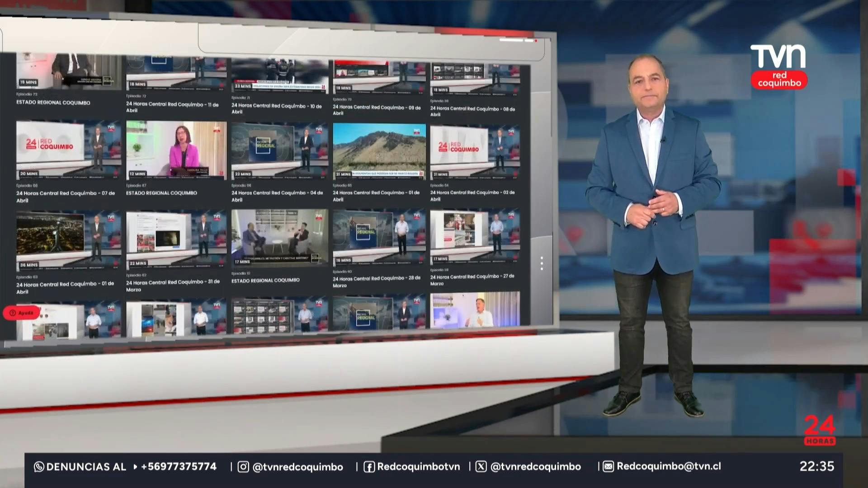
Task: Open the title '24 Horas Central Red Coquimbo - 10 de Abril'
Action: pos(277,109)
